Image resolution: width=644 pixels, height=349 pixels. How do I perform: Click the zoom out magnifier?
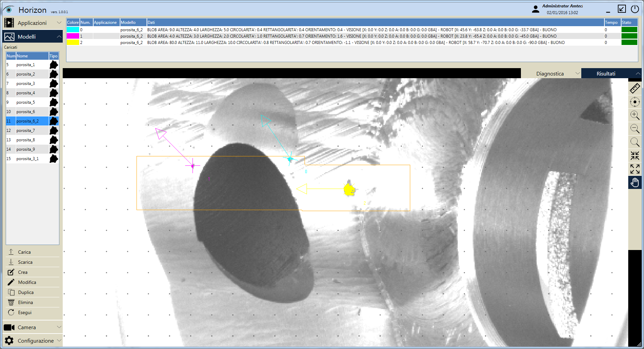(635, 129)
